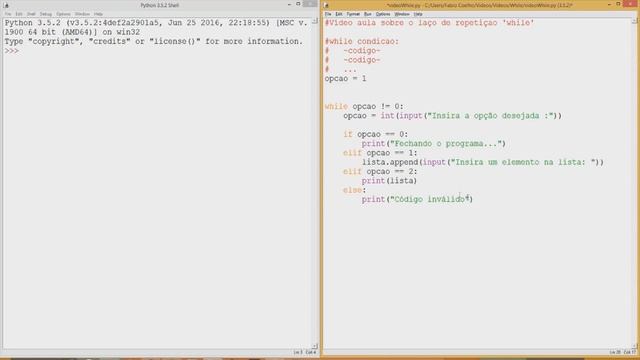Click the editor scrollbar down arrow
Viewport: 640px width, 360px height.
(x=634, y=346)
